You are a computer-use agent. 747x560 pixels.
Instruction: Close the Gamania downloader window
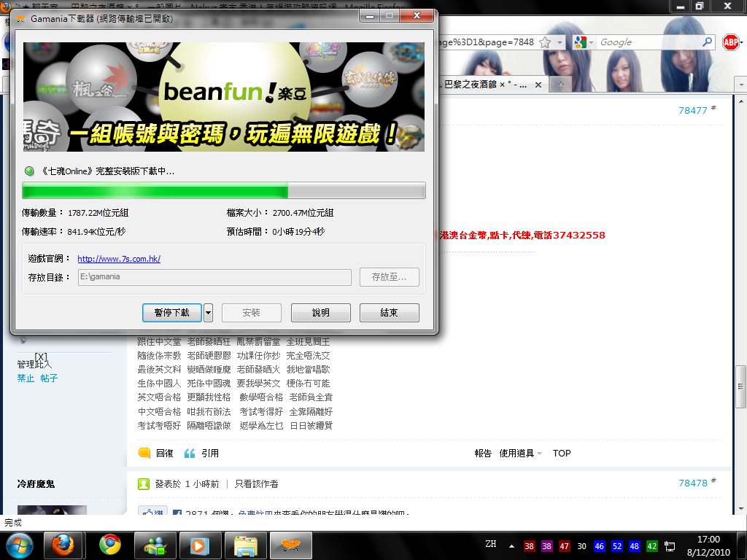(x=417, y=16)
